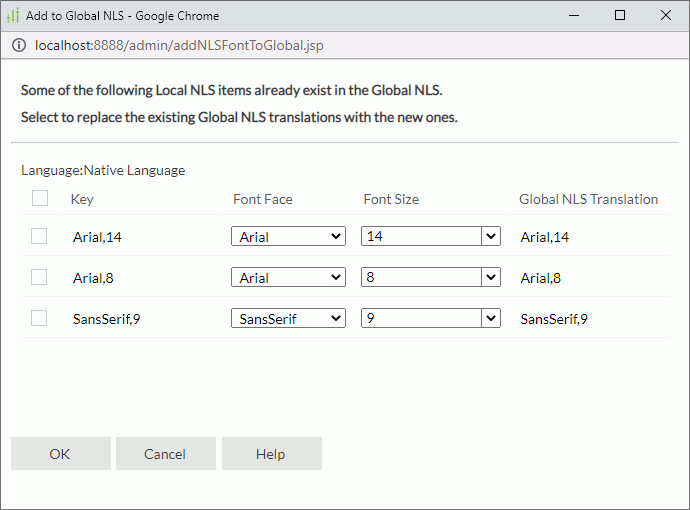
Task: Close the Add to Global NLS window
Action: coord(666,16)
